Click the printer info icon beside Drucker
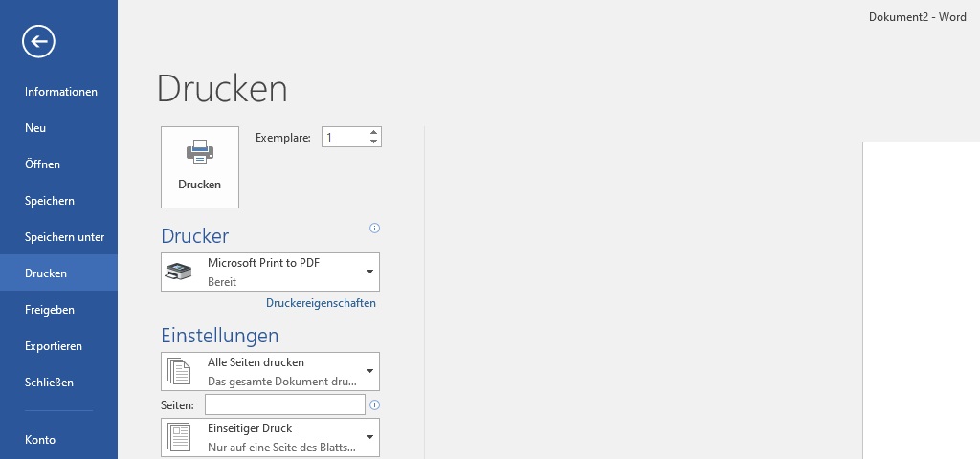Screen dimensions: 980x459 (374, 229)
